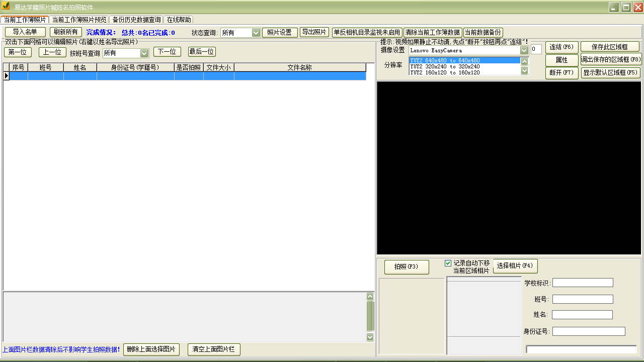Select resolution YUY2 320x240 to 320x240
644x362 pixels.
[x=464, y=66]
